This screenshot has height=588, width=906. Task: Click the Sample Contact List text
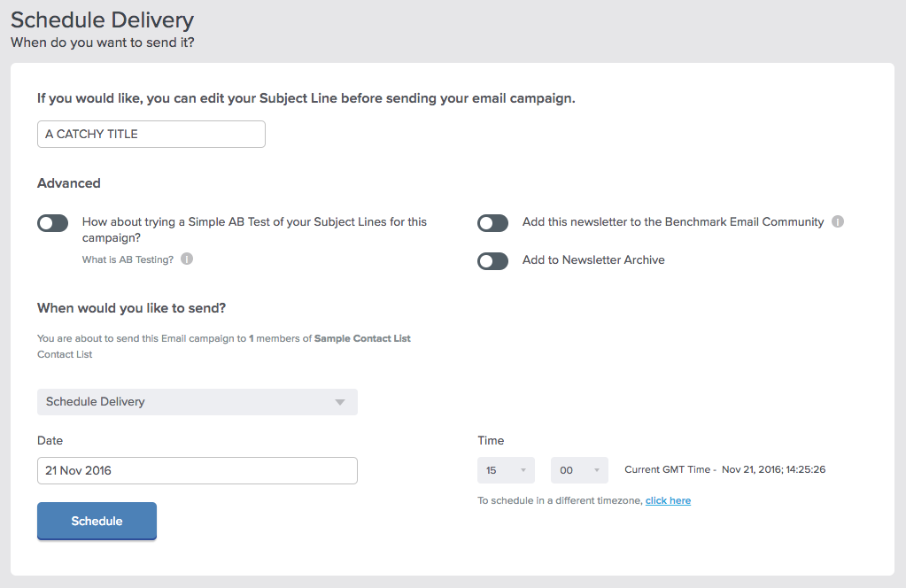coord(362,337)
